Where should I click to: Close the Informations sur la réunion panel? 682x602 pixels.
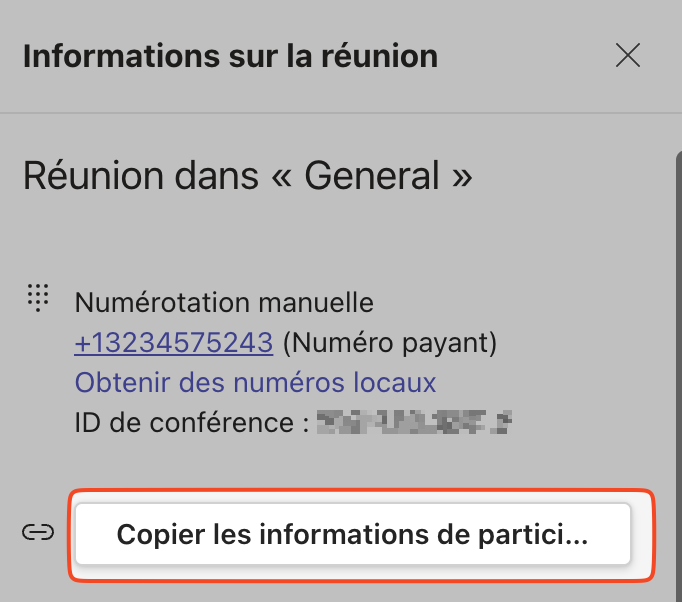(x=628, y=55)
